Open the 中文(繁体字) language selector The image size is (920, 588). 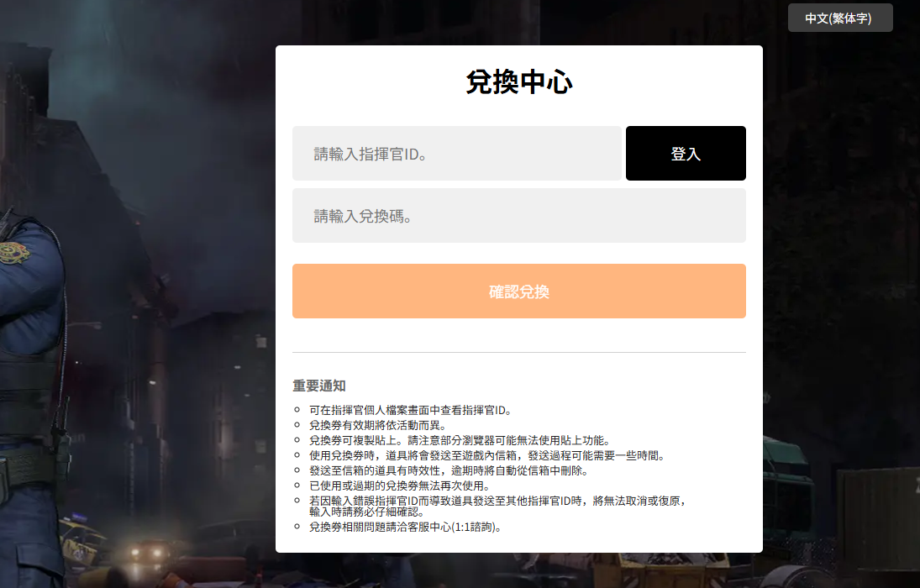(839, 18)
